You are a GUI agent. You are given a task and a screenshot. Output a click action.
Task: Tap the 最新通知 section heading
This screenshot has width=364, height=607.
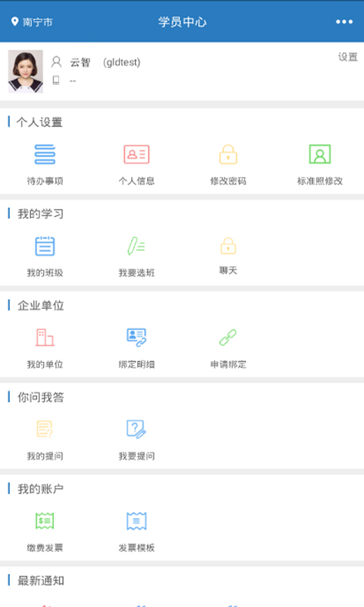[41, 580]
